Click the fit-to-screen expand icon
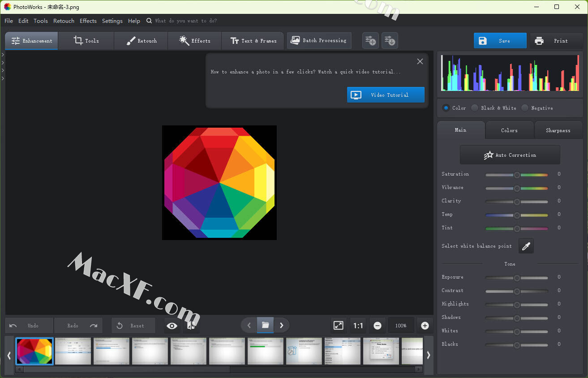588x378 pixels. 339,326
